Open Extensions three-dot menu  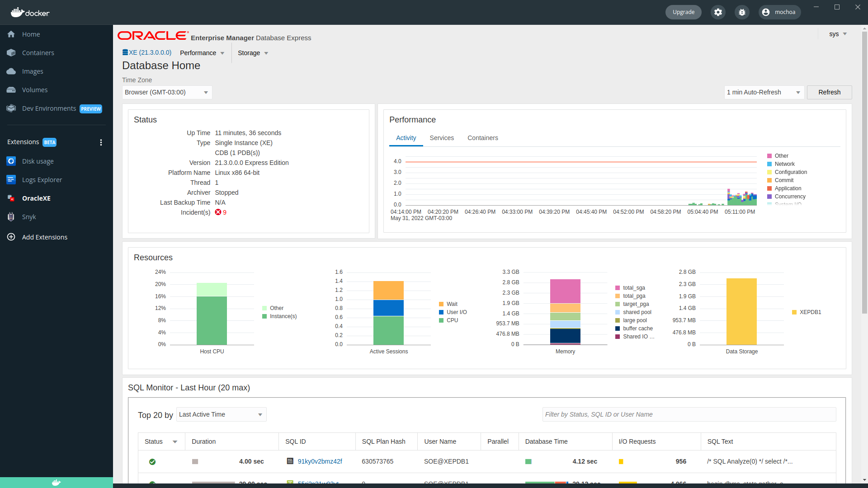pyautogui.click(x=101, y=142)
